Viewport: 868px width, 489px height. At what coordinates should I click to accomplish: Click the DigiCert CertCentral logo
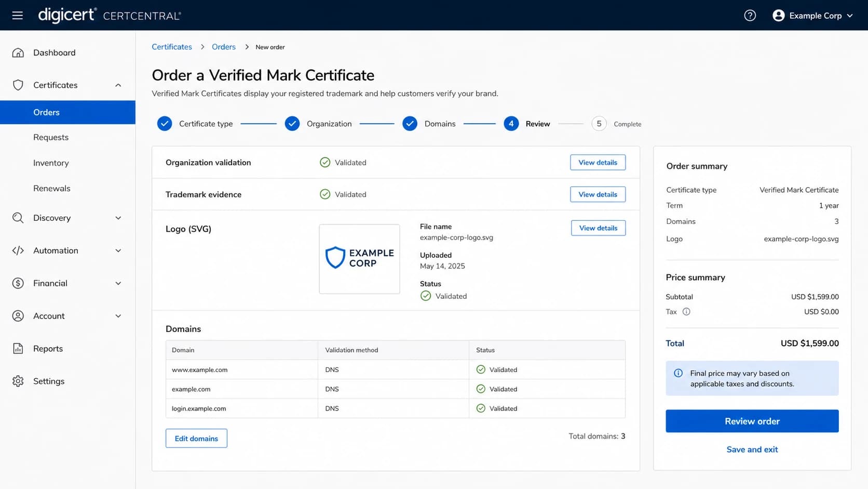[x=110, y=15]
